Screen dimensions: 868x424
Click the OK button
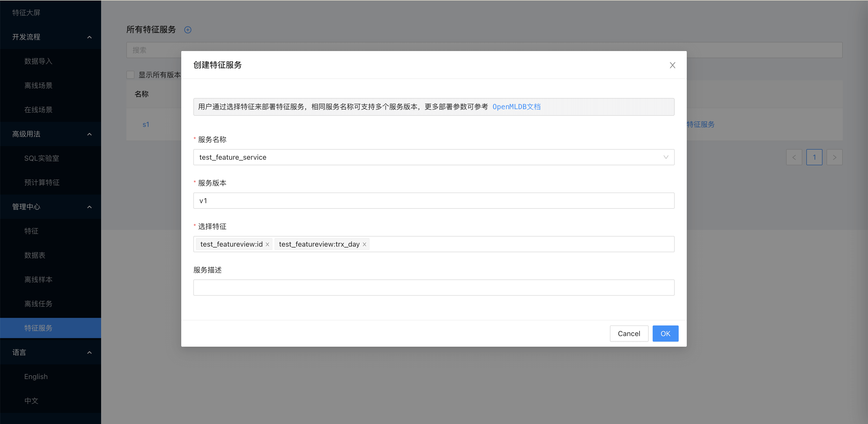[x=665, y=333]
